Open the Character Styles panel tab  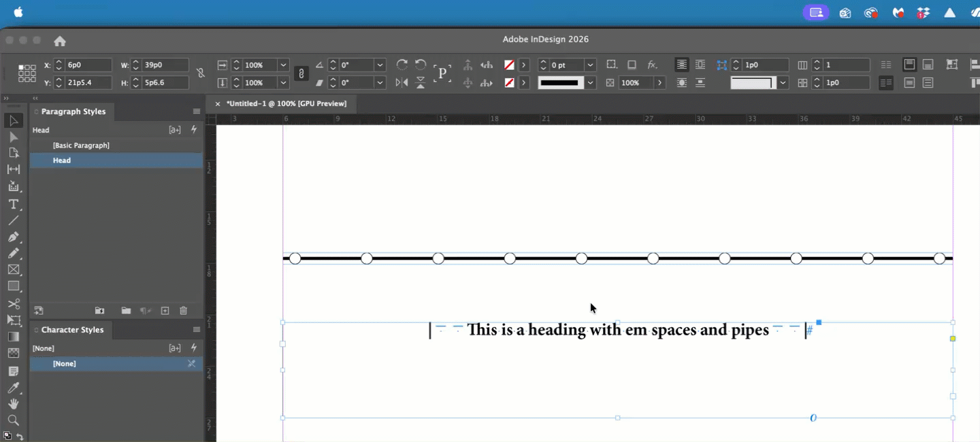(72, 330)
